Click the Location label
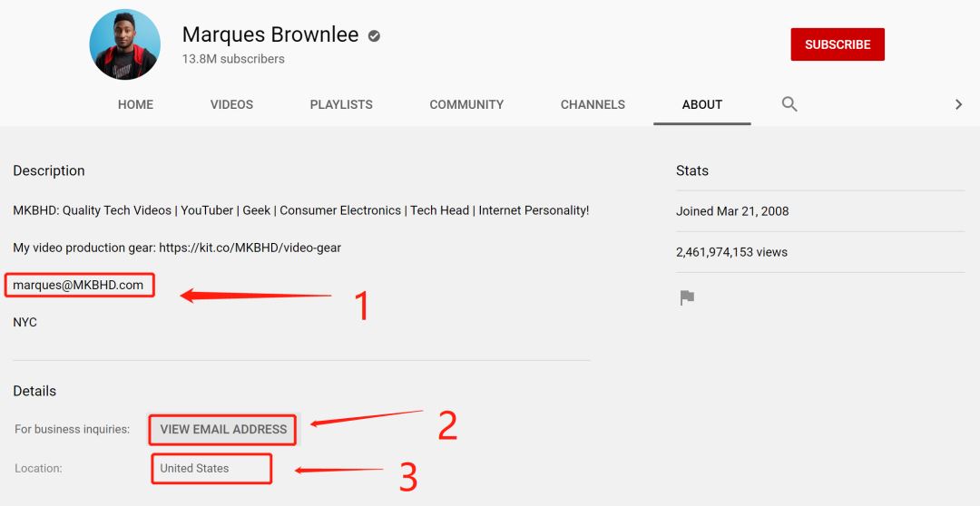 tap(38, 468)
